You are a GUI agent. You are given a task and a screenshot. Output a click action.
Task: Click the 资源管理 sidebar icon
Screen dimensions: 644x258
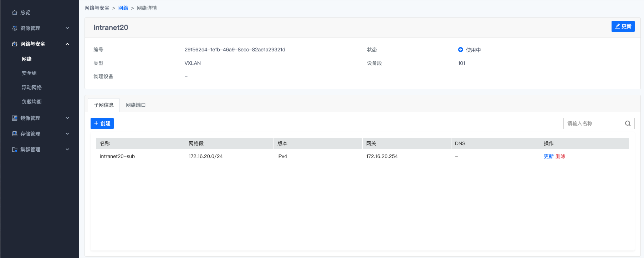(x=15, y=28)
